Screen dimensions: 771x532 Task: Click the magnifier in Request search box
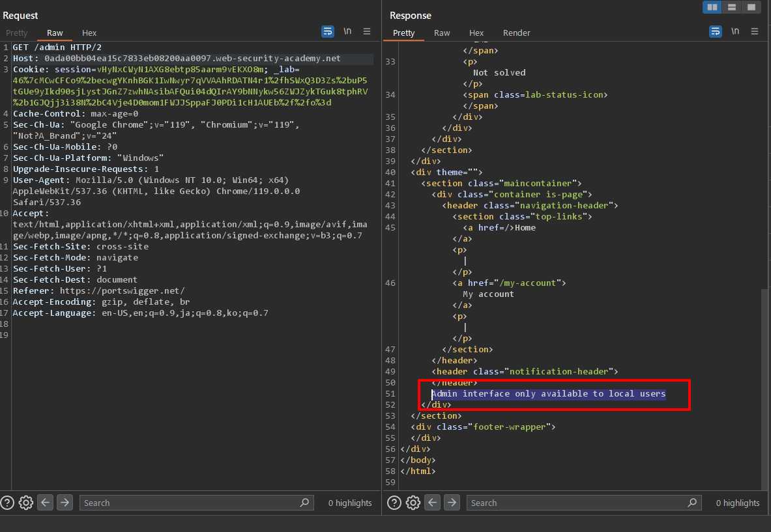pyautogui.click(x=304, y=503)
